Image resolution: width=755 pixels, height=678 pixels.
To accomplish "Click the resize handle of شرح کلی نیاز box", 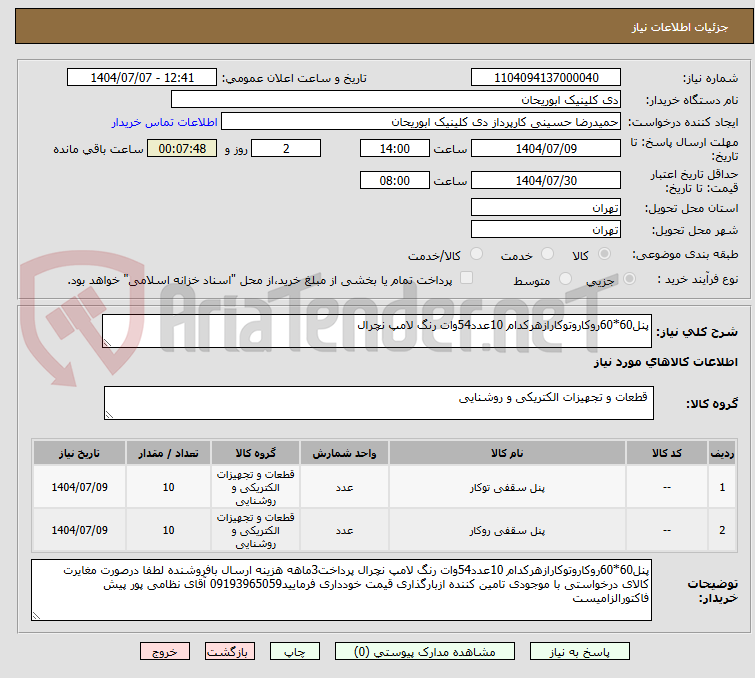I will click(107, 343).
